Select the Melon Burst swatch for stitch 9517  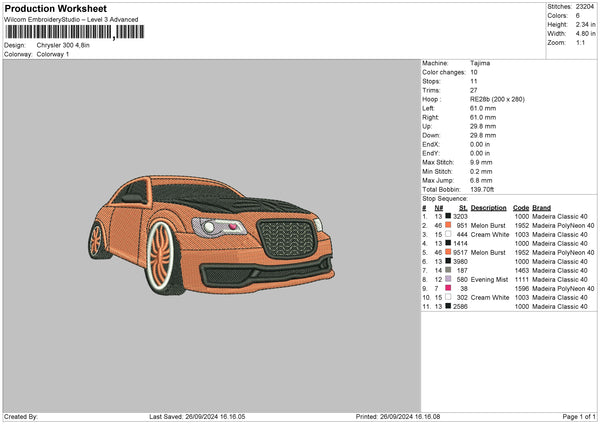pyautogui.click(x=448, y=252)
